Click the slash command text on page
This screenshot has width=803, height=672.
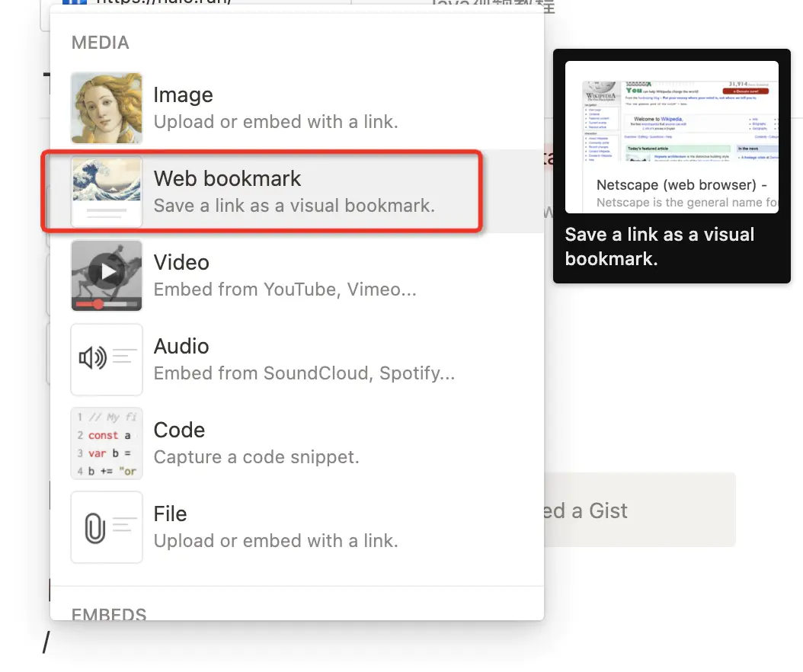(x=46, y=642)
